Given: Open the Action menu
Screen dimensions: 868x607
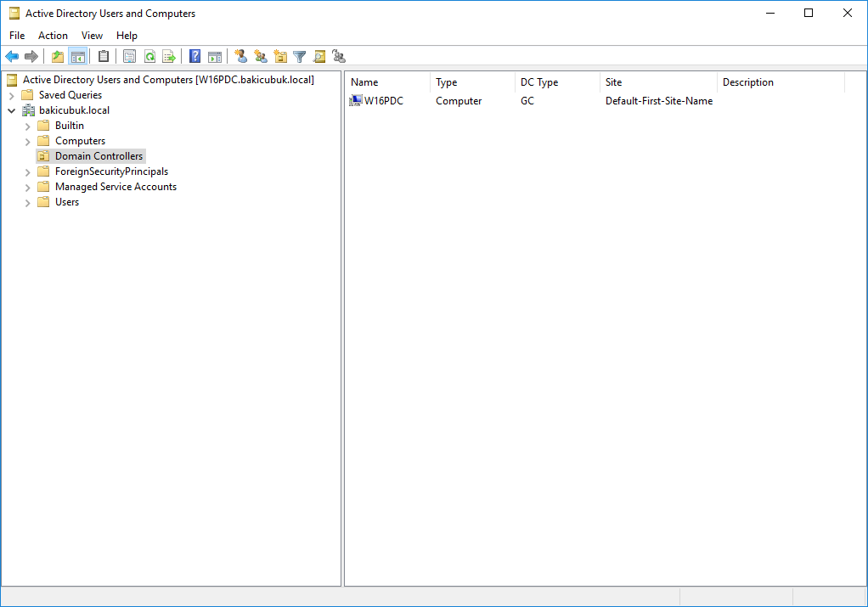Looking at the screenshot, I should click(x=53, y=36).
